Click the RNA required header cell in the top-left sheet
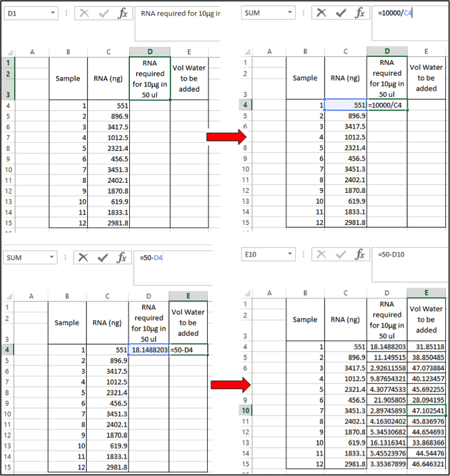This screenshot has height=476, width=450. point(150,79)
